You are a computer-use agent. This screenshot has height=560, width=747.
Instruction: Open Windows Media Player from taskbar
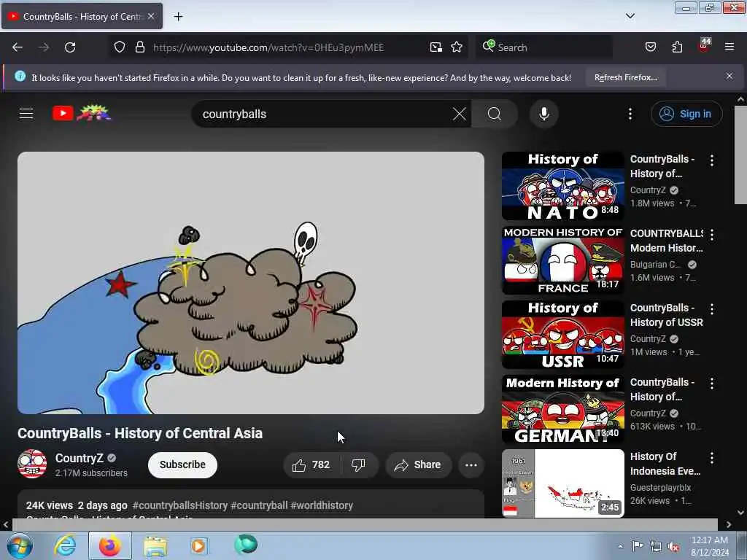pyautogui.click(x=198, y=545)
